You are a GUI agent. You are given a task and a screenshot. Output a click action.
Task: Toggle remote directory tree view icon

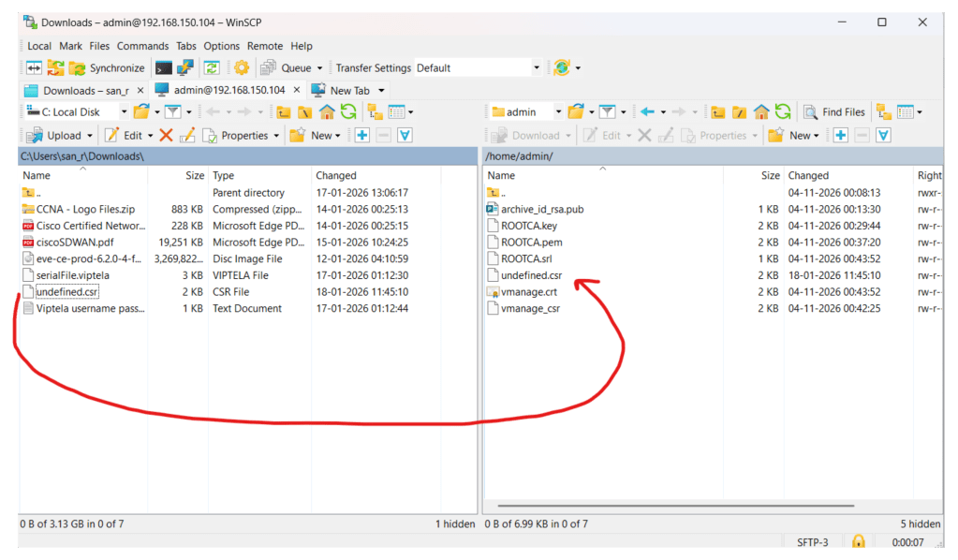[884, 112]
